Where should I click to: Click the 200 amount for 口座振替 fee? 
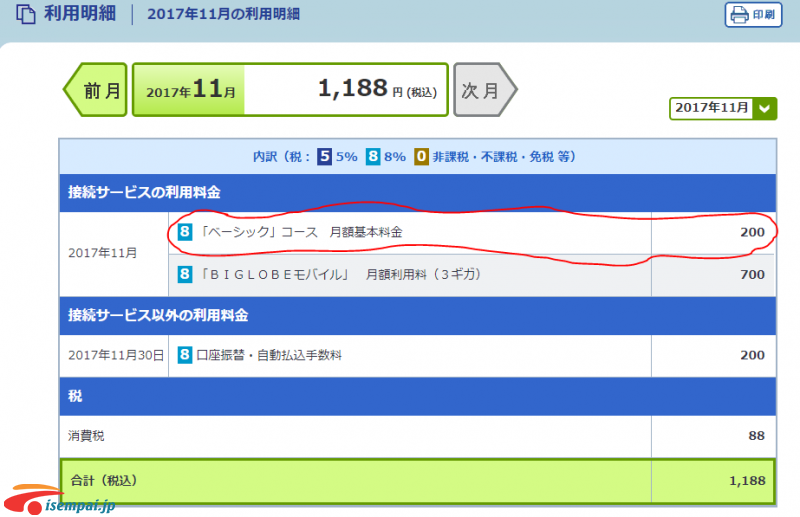pyautogui.click(x=753, y=355)
